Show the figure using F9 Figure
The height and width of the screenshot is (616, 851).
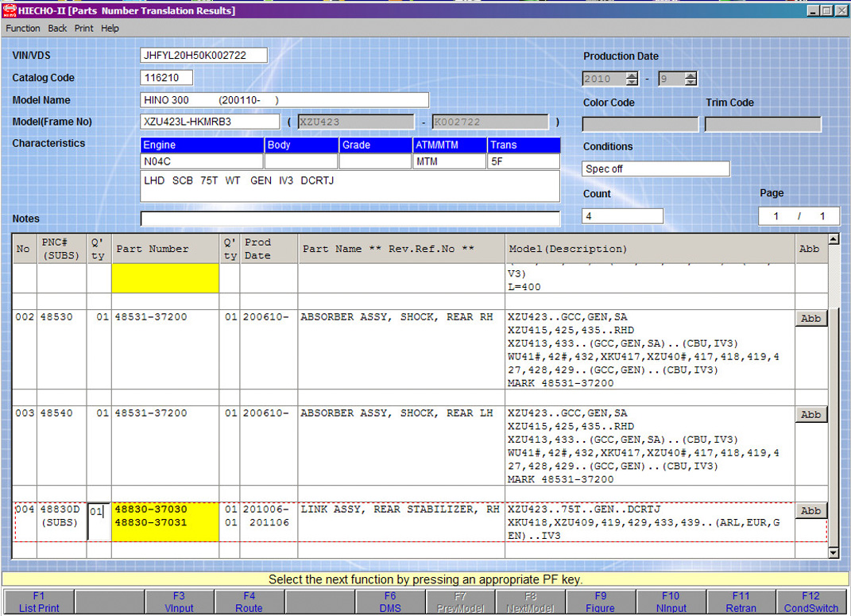pyautogui.click(x=600, y=602)
